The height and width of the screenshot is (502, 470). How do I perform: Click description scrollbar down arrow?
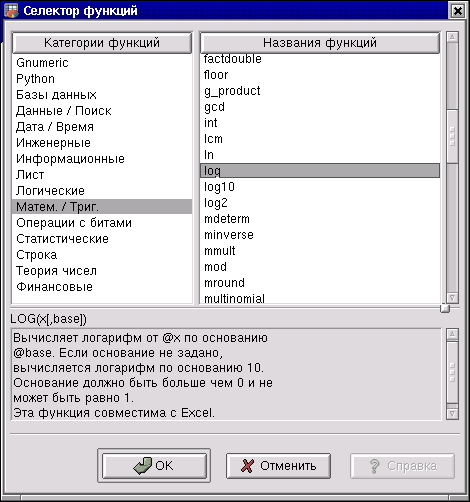pos(452,414)
